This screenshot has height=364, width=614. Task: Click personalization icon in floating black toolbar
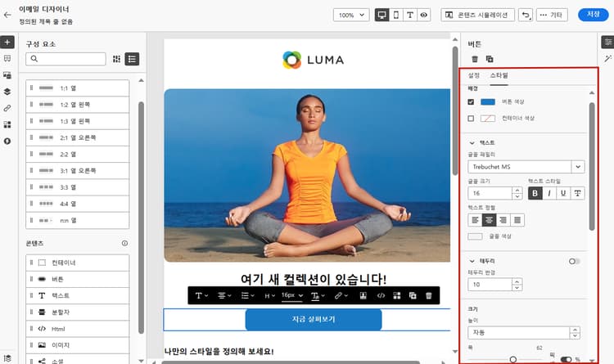point(363,295)
